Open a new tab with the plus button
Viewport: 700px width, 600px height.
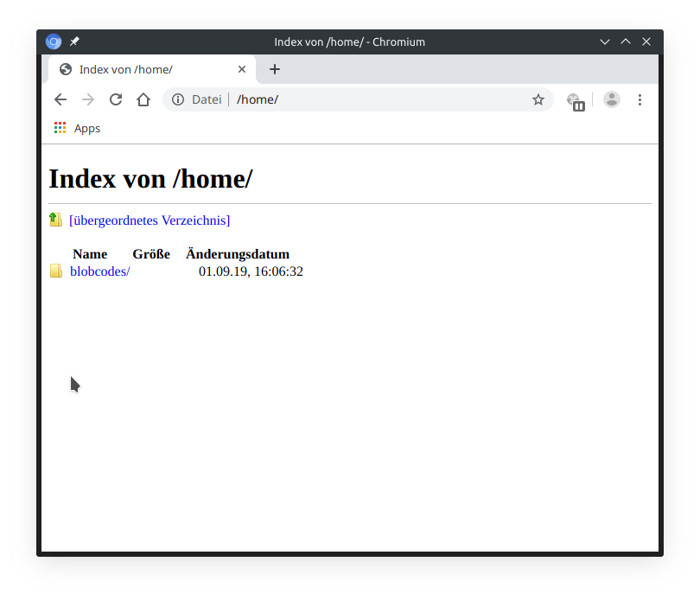pos(275,69)
